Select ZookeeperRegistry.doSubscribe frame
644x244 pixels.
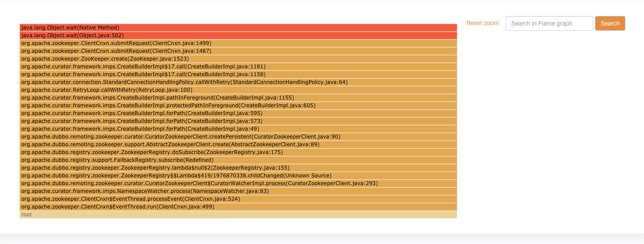(238, 152)
